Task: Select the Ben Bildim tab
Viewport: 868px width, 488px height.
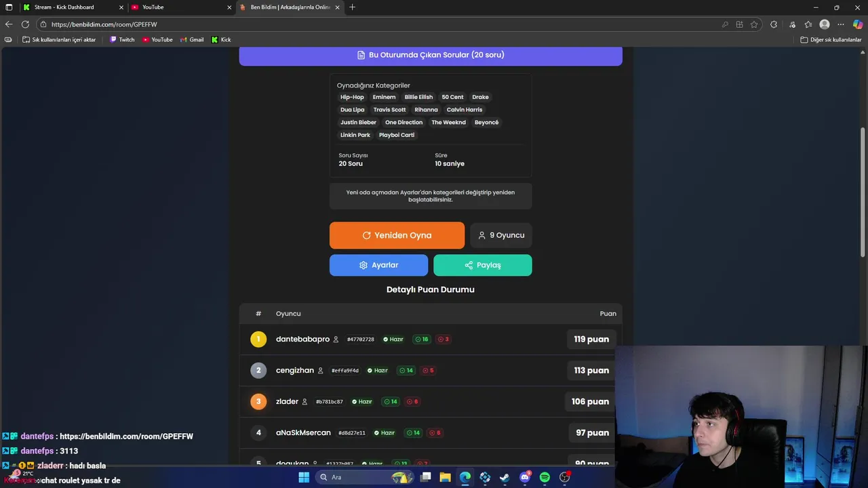Action: pyautogui.click(x=290, y=7)
